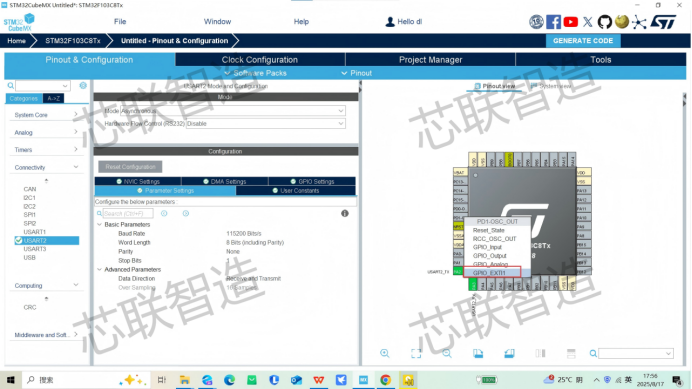
Task: Open the File menu
Action: tap(120, 22)
